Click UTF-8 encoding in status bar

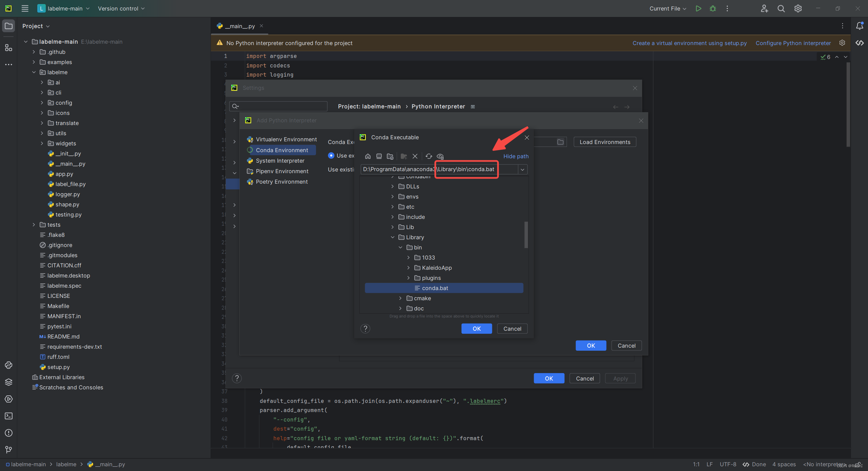(728, 464)
